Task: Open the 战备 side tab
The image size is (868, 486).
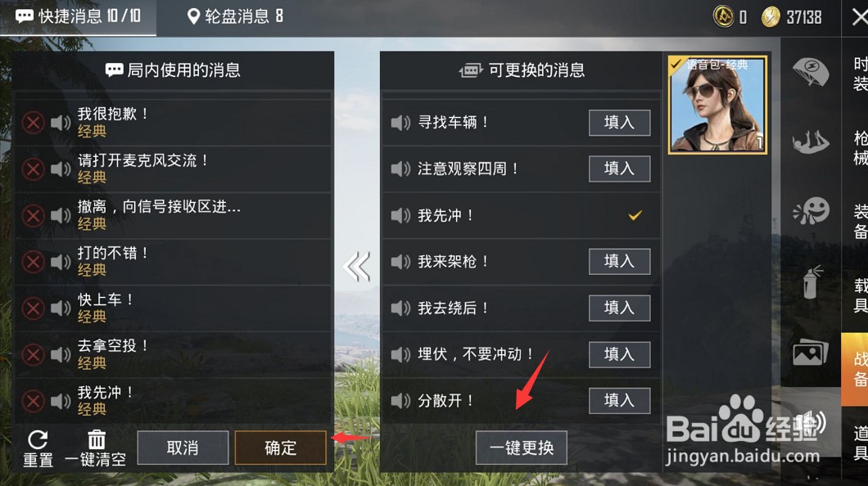Action: [856, 369]
